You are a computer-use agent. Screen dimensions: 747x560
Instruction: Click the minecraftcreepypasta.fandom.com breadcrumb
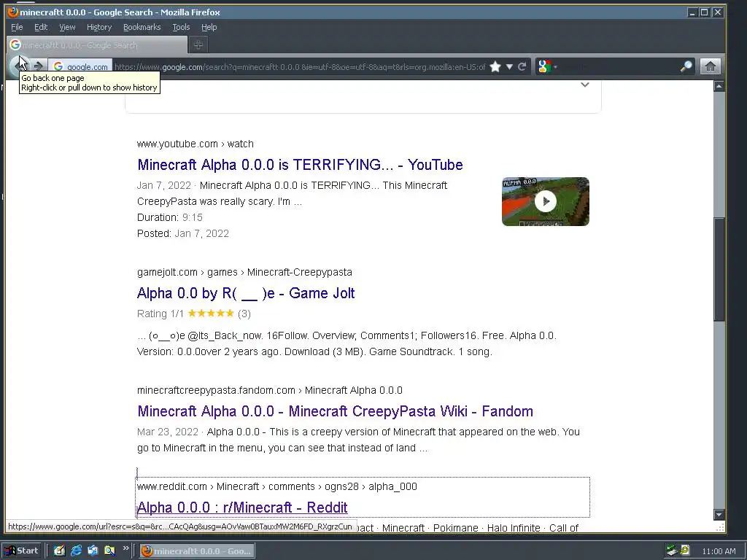tap(270, 391)
